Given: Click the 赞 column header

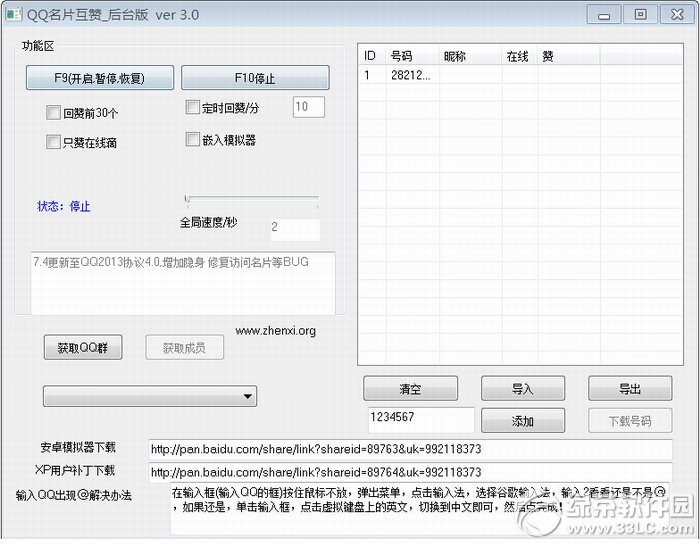Looking at the screenshot, I should (x=569, y=55).
